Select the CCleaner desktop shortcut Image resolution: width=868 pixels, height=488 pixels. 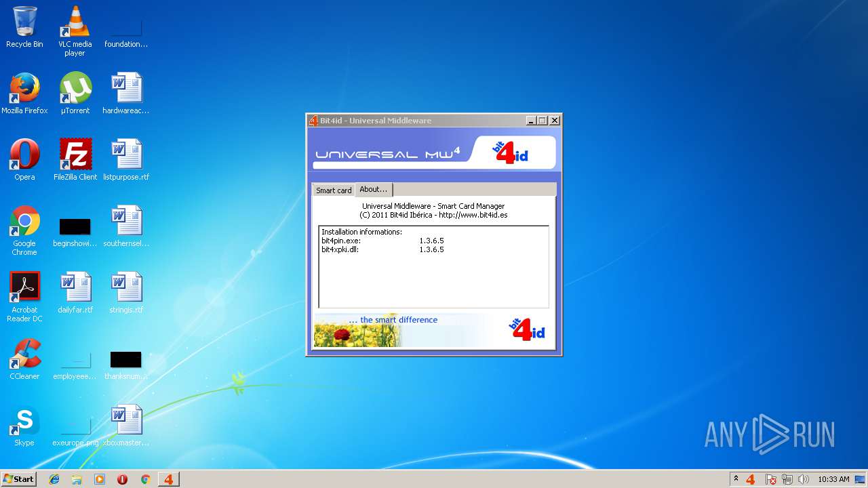24,359
